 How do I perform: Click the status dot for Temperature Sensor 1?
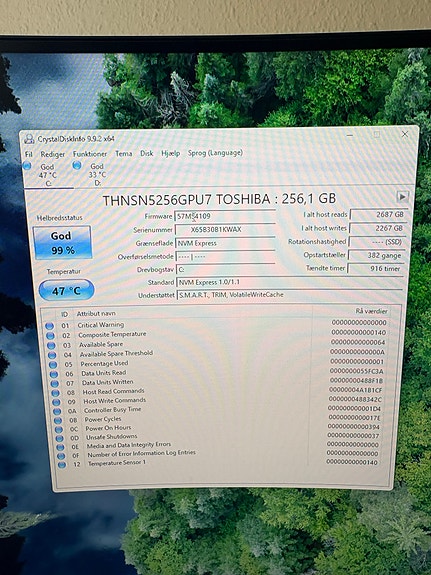coord(62,465)
